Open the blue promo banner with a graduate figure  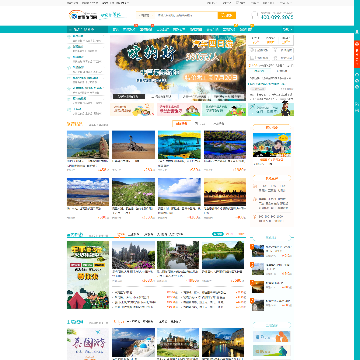click(x=271, y=109)
